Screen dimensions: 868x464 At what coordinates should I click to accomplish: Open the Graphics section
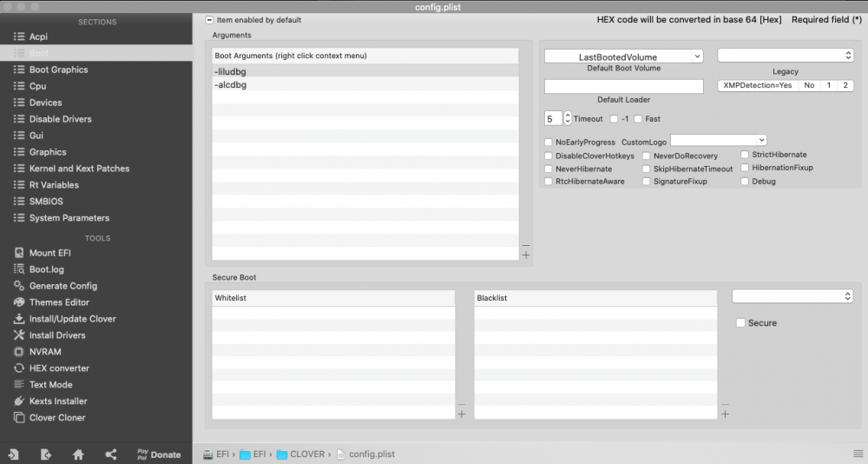48,152
